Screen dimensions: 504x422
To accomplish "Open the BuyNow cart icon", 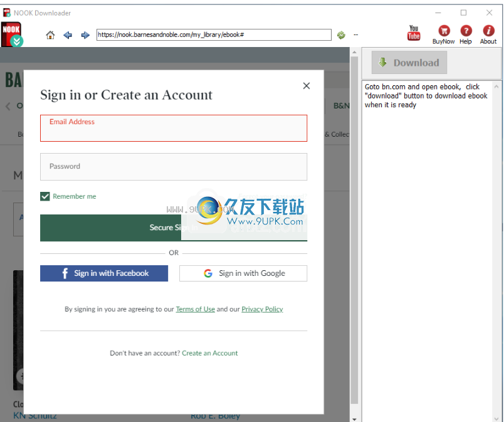I will (444, 34).
